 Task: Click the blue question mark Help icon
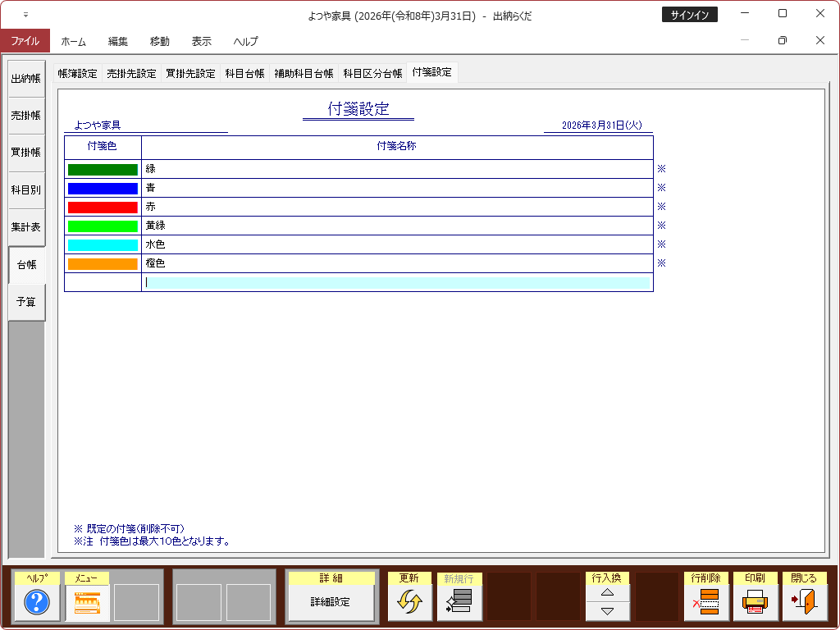click(x=37, y=603)
